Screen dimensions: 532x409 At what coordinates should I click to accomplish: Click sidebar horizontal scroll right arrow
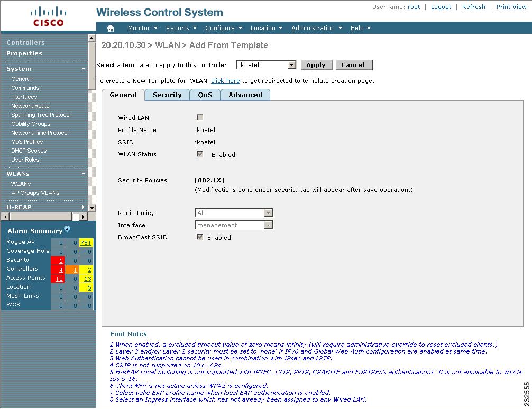(84, 216)
